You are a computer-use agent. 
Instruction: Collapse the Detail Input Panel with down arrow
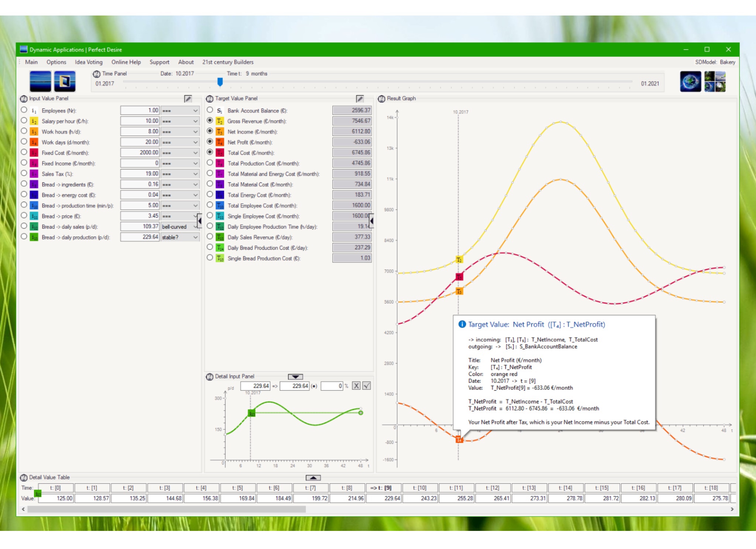[295, 377]
